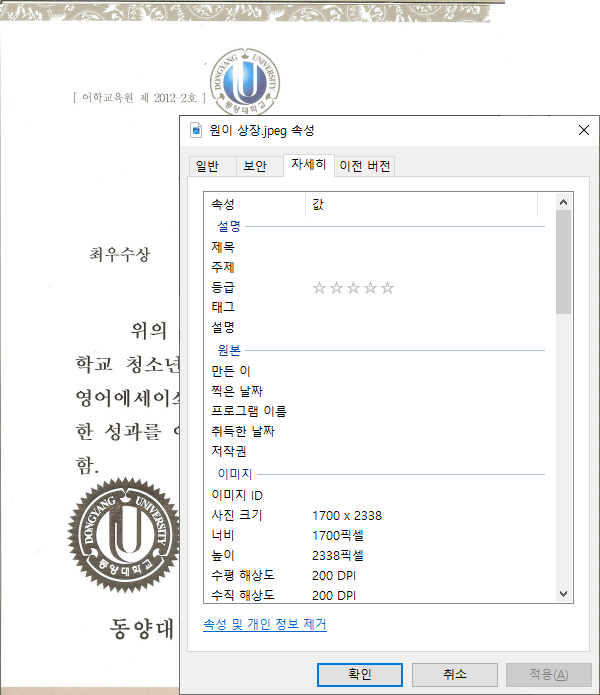Set rating to one star in 등급 row
Screen dimensions: 600x695
(x=319, y=288)
